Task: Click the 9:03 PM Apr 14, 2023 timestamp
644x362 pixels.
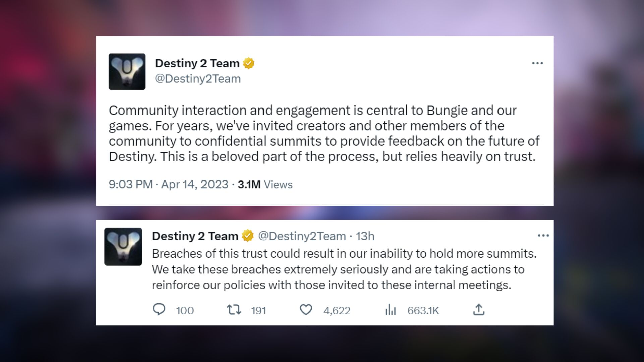Action: 168,184
